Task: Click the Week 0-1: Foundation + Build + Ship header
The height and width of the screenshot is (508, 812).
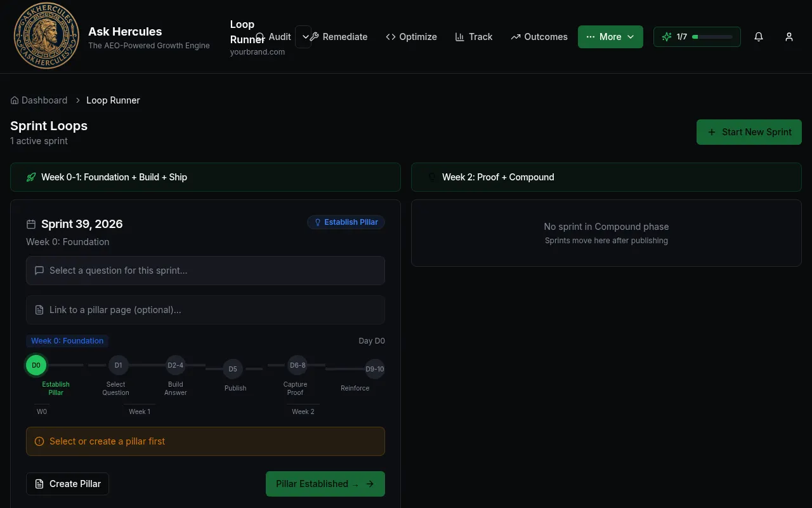Action: [206, 177]
